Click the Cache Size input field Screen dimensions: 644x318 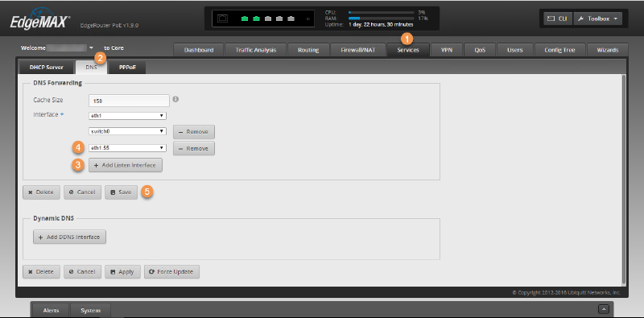(129, 101)
